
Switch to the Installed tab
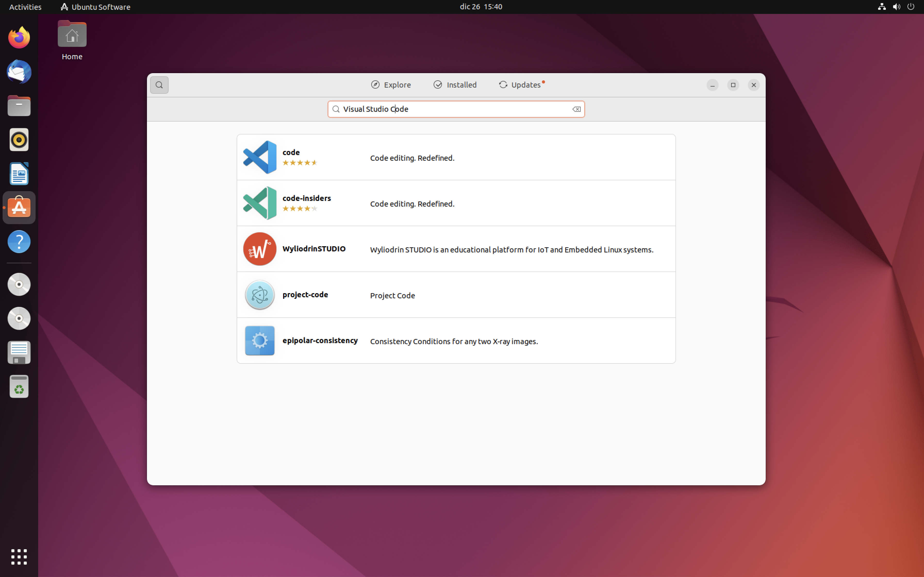pyautogui.click(x=455, y=85)
